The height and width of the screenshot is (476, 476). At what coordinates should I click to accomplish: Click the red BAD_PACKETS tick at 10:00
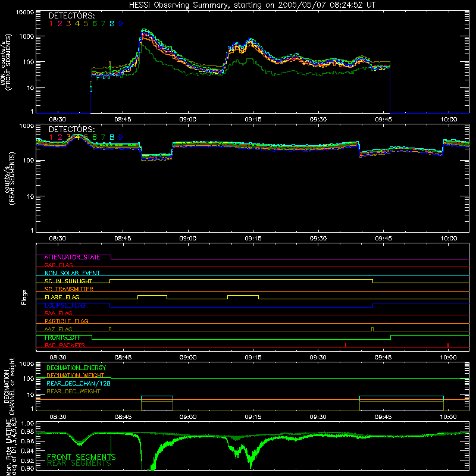coord(448,345)
